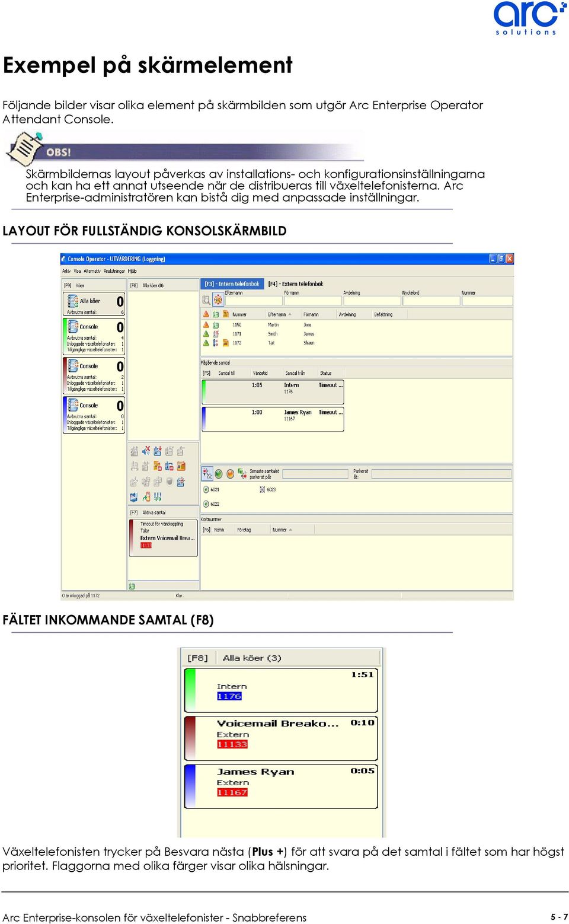Viewport: 569px width, 924px height.
Task: Select the phonebook row for 1171 Smith
Action: coord(357,334)
